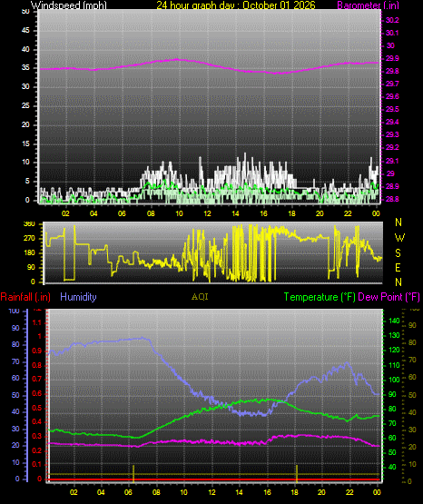
Task: Click the humidity axis value '50'
Action: (x=15, y=395)
